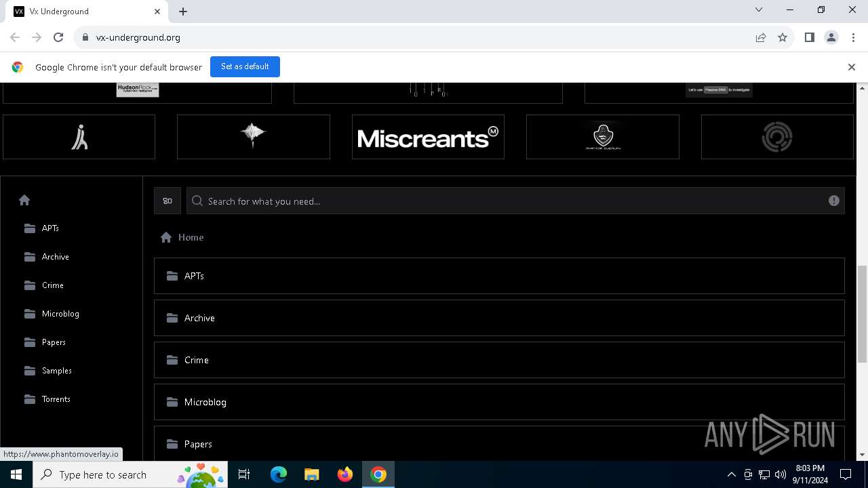
Task: Click the HudsonRock sponsor banner
Action: [x=137, y=92]
